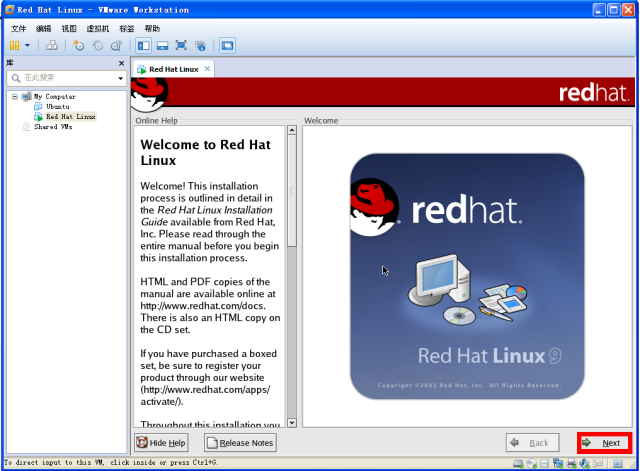
Task: Click the Red Hat Linux 9 splash image
Action: [x=467, y=276]
